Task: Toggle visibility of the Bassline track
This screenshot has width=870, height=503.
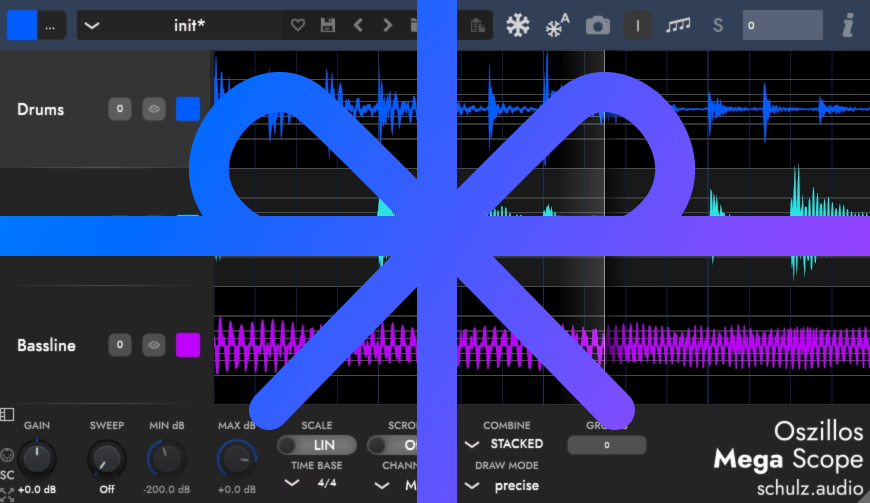Action: [x=153, y=345]
